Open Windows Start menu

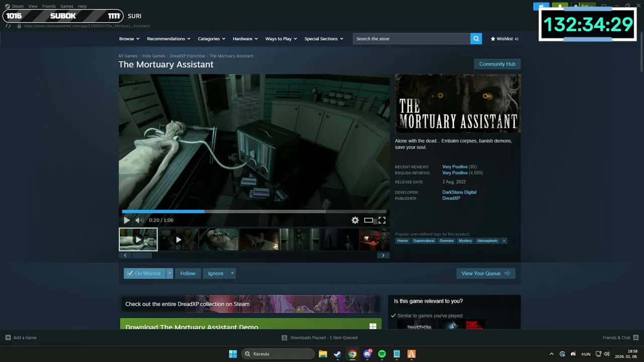233,354
